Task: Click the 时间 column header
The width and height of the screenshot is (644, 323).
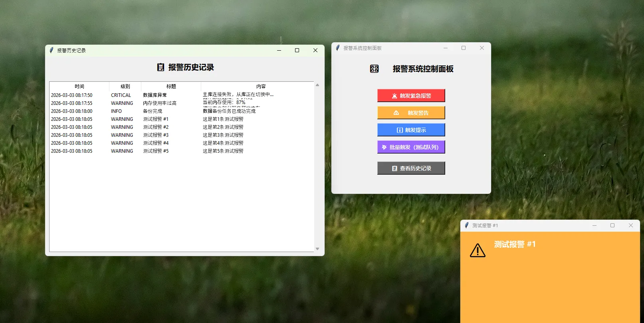Action: click(x=79, y=87)
